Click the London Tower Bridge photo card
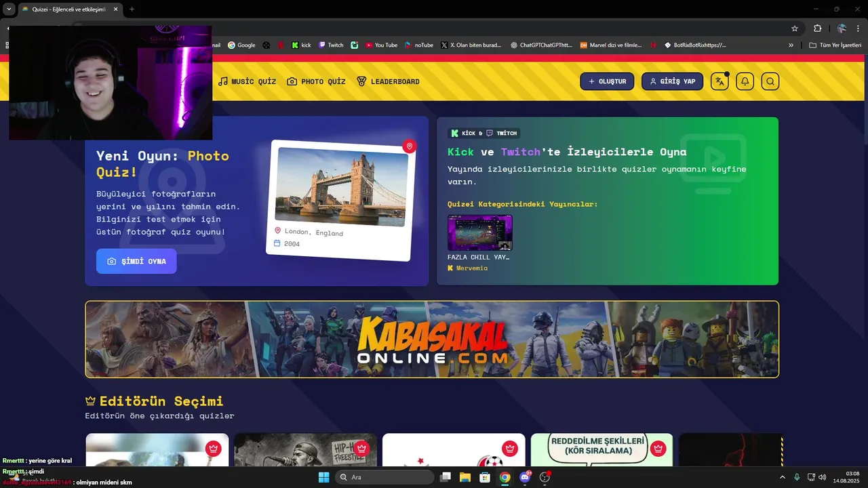The image size is (868, 488). [340, 200]
